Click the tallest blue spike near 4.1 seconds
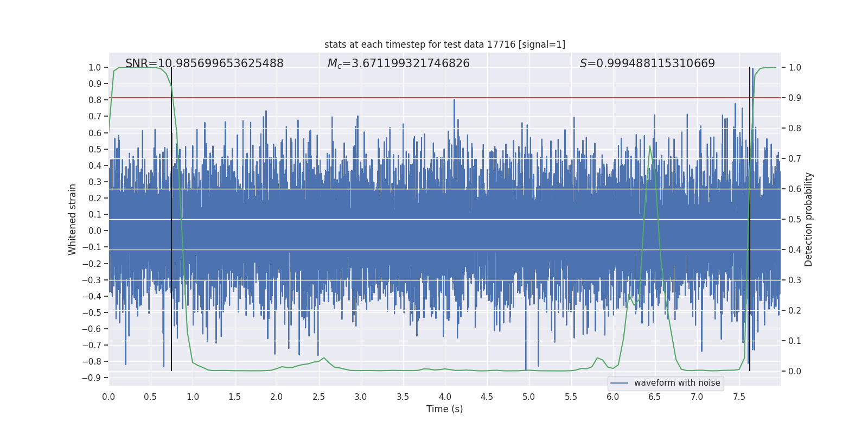 tap(454, 101)
